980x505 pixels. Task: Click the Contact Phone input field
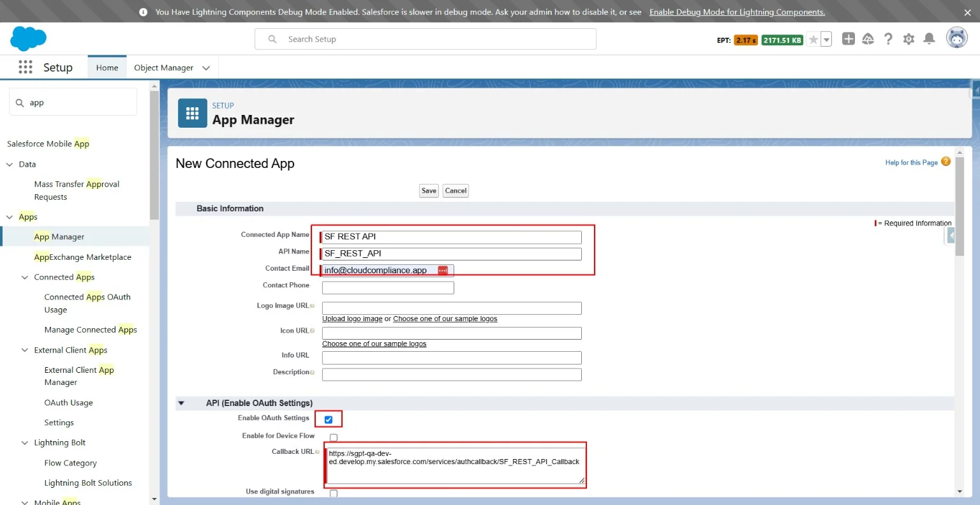[x=388, y=288]
